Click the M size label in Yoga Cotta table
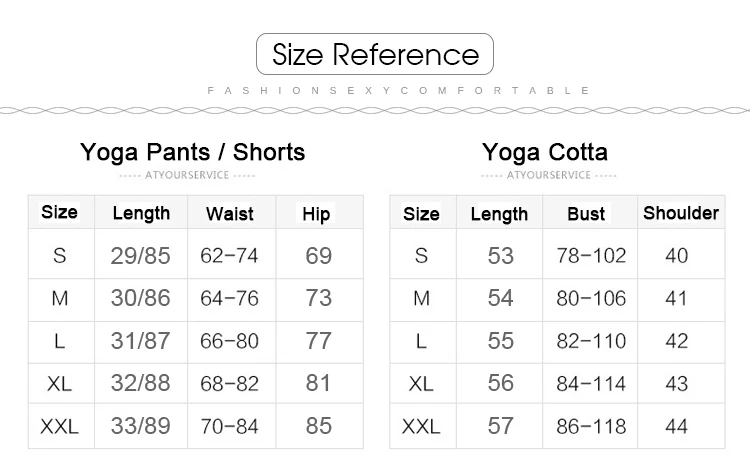Viewport: 750px width, 458px height. 421,298
